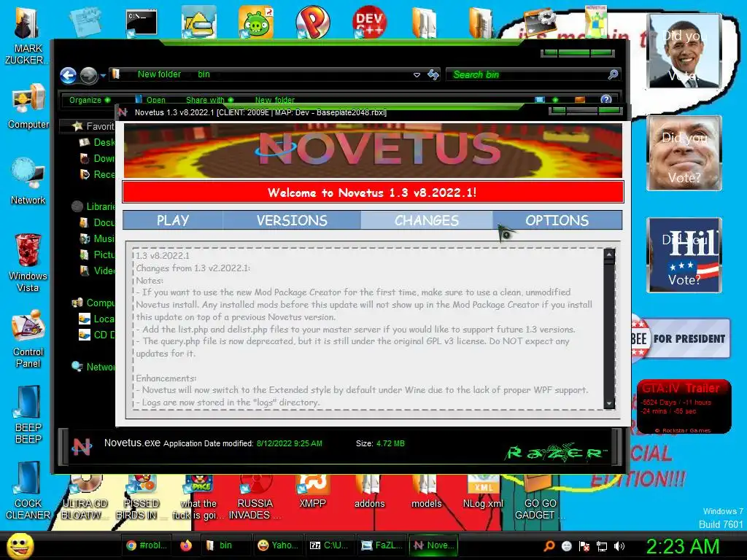Viewport: 747px width, 560px height.
Task: Click the changelog scrollbar down arrow
Action: (609, 403)
